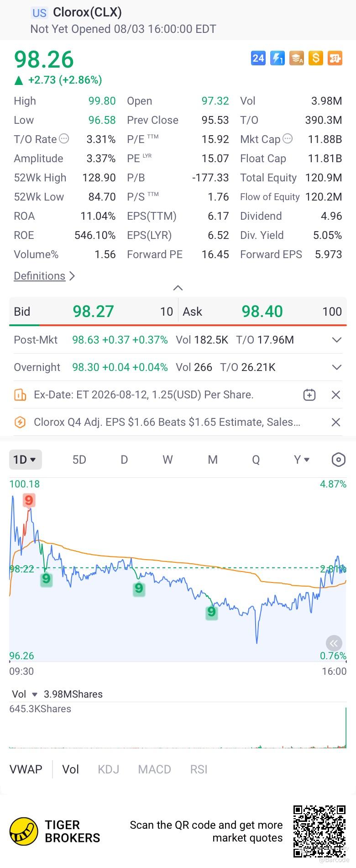Switch chart to Q (quarterly)
This screenshot has width=356, height=868.
256,460
